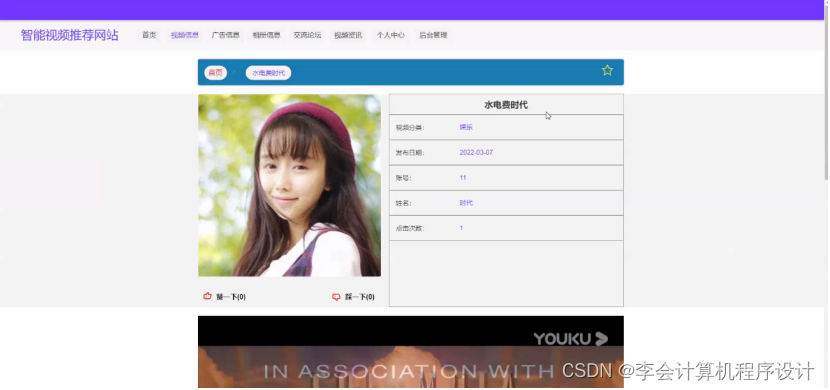
Task: Open the 首页 nav menu item
Action: pyautogui.click(x=149, y=35)
